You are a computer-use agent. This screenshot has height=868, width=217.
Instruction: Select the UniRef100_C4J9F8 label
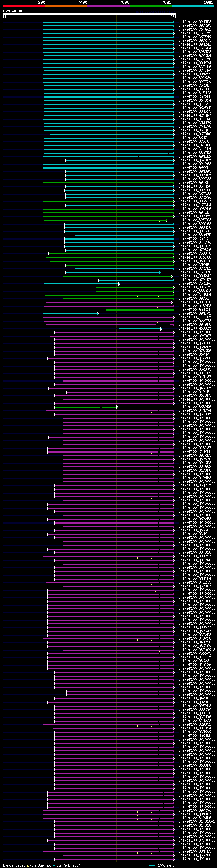(195, 145)
